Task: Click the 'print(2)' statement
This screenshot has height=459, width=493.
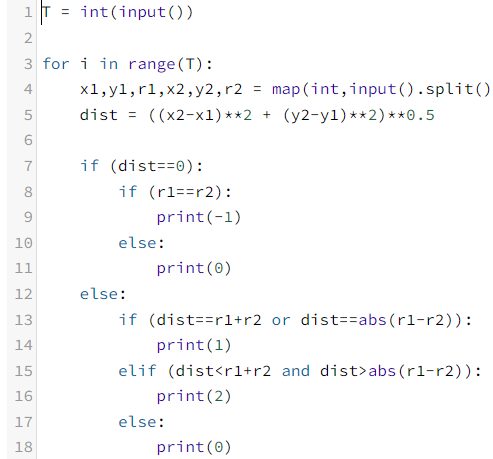Action: click(194, 396)
